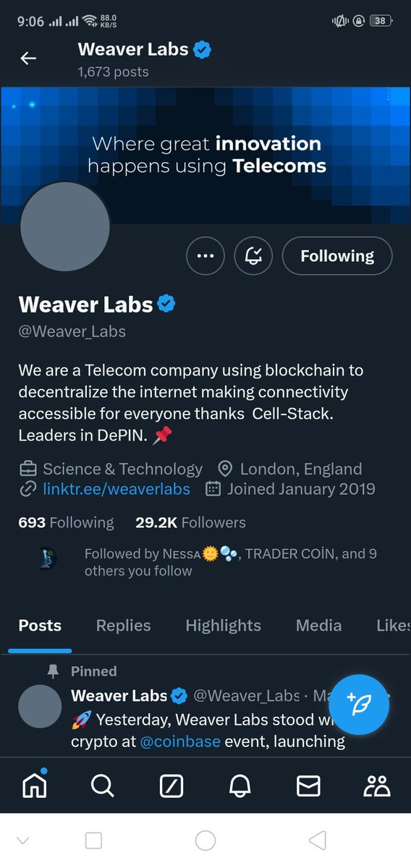Image resolution: width=411 pixels, height=868 pixels.
Task: Open the Communities people icon
Action: [377, 786]
